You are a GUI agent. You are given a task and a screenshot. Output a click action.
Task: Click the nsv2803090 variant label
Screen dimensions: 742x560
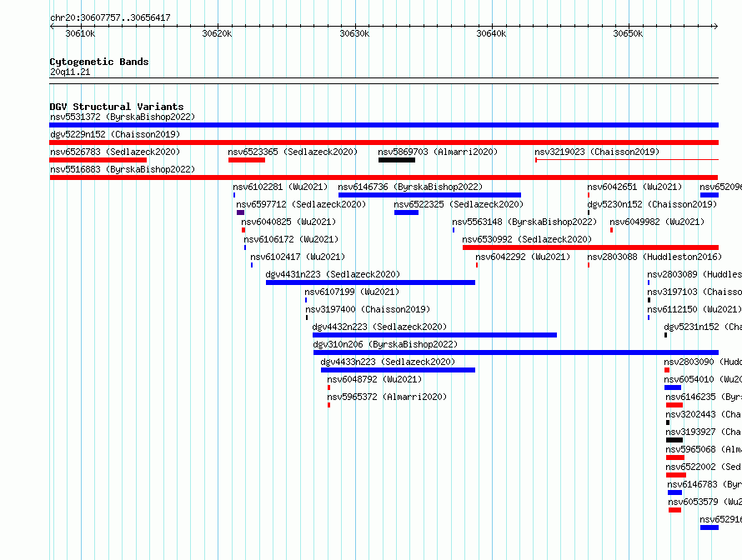703,362
